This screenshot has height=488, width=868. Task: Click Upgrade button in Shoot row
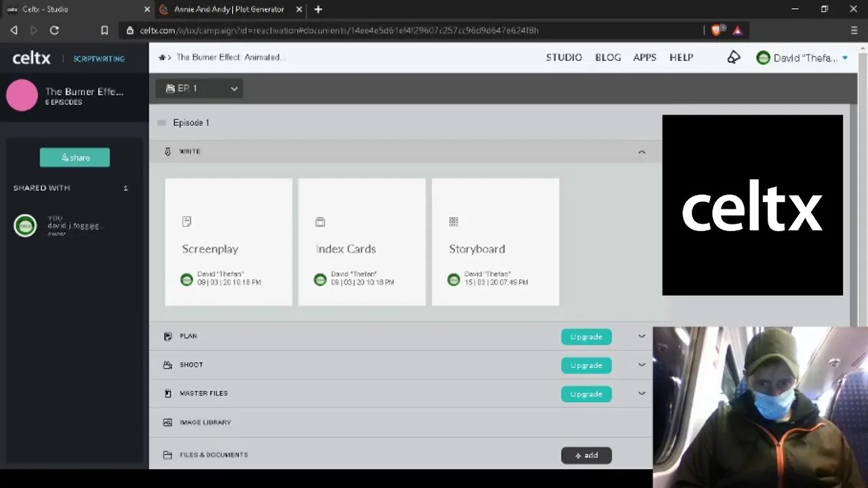point(586,365)
